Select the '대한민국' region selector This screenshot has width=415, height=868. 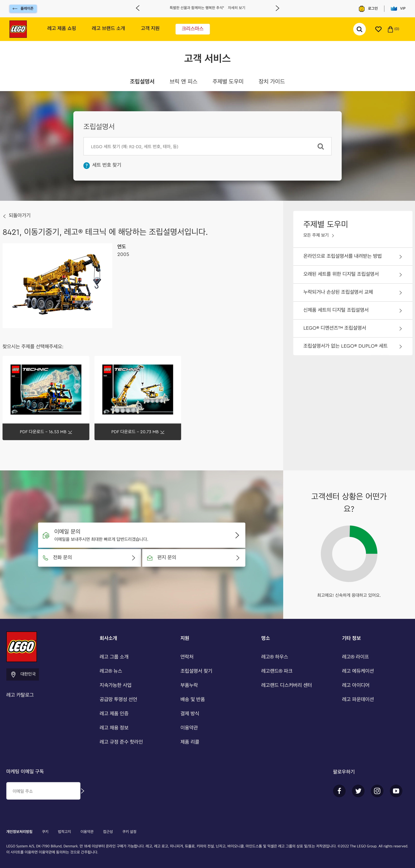point(23,674)
